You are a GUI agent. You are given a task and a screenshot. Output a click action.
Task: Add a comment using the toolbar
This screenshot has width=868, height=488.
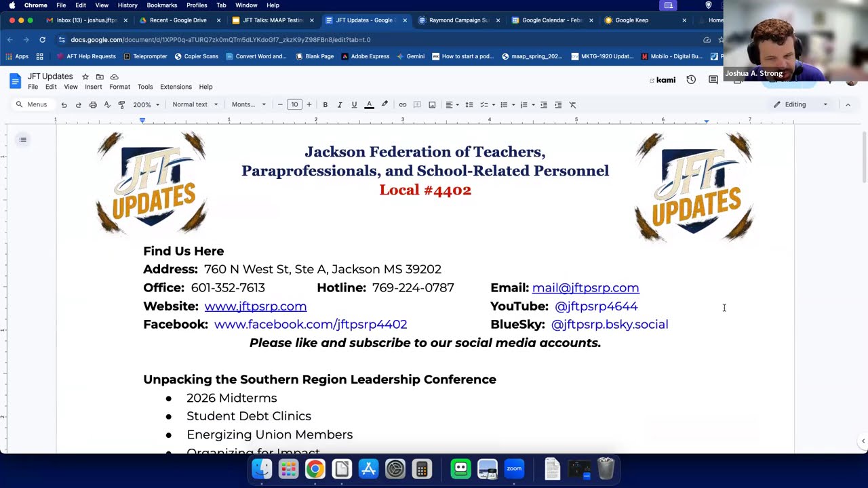(417, 104)
